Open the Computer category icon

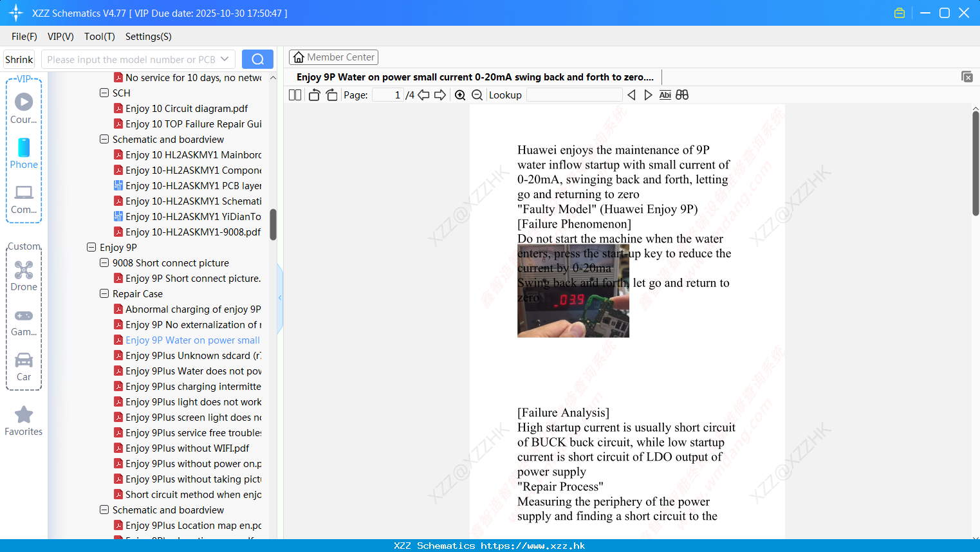pyautogui.click(x=24, y=199)
